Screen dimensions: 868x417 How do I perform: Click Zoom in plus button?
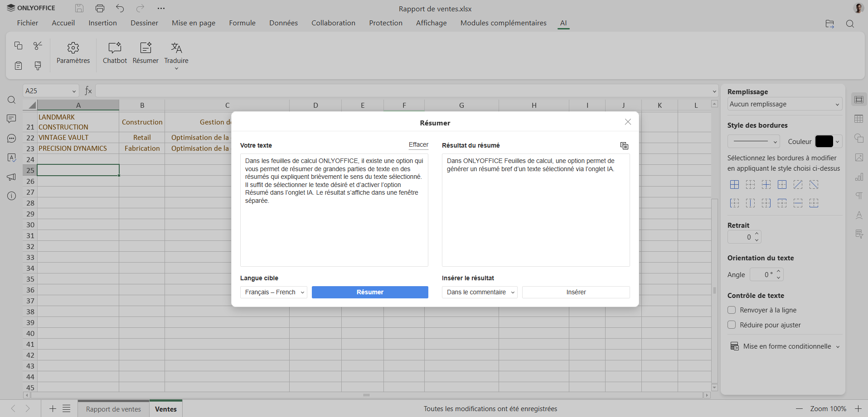[x=858, y=409]
